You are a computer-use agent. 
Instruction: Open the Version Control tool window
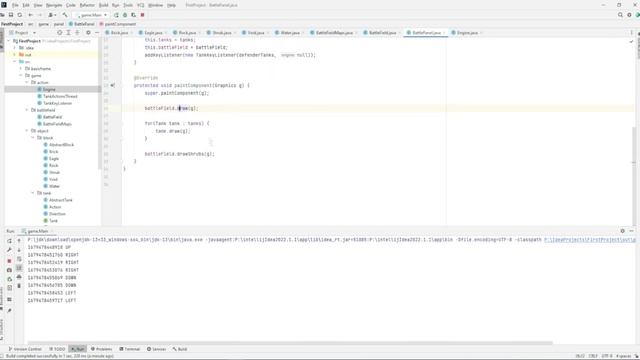25,349
